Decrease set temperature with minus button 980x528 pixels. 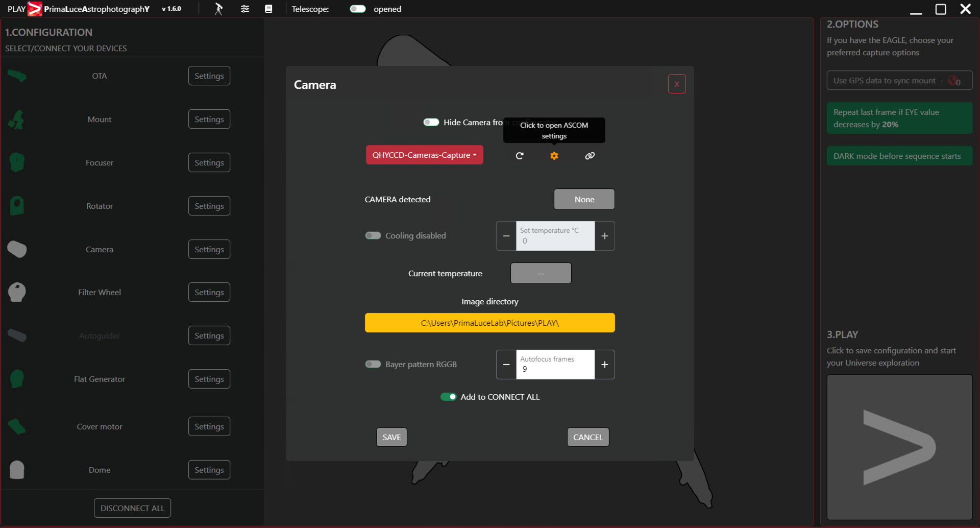click(506, 236)
